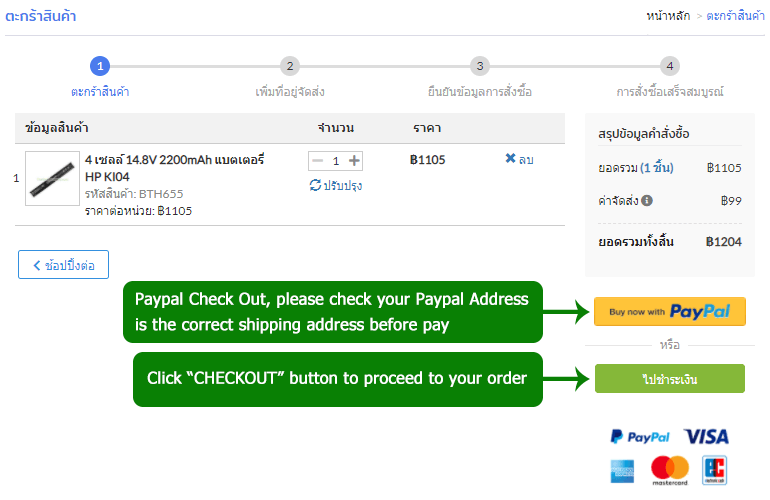Image resolution: width=770 pixels, height=500 pixels.
Task: Click the Buy now with PayPal button
Action: (x=669, y=312)
